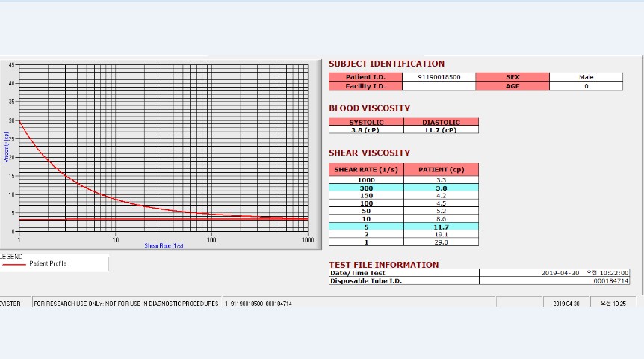Click the research-use-only status bar message
Screen dimensions: 644x359
126,304
